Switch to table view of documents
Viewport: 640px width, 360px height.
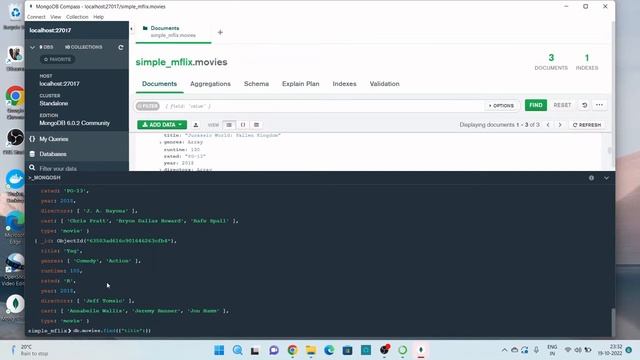(x=256, y=125)
